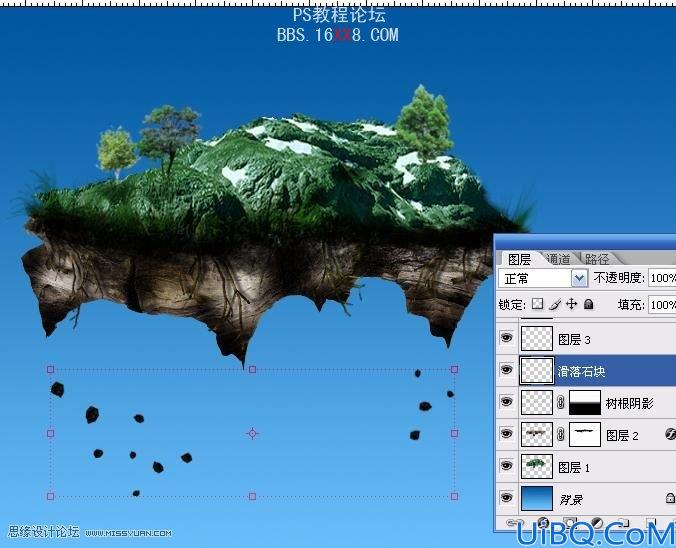Viewport: 676px width, 548px height.
Task: Select layer named 图层 3
Action: [574, 340]
